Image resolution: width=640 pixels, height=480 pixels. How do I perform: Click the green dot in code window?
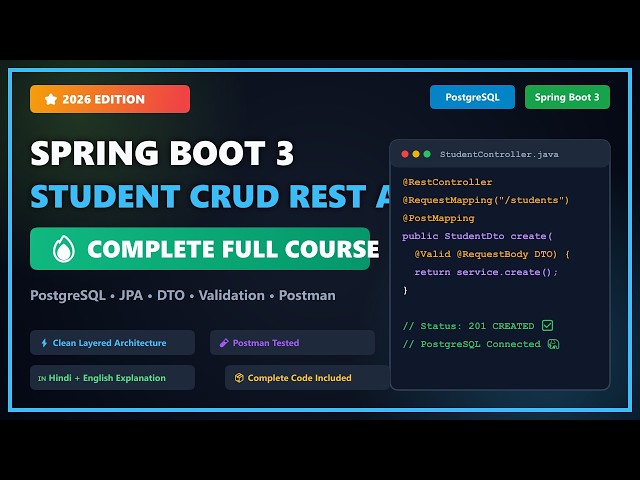(x=427, y=154)
